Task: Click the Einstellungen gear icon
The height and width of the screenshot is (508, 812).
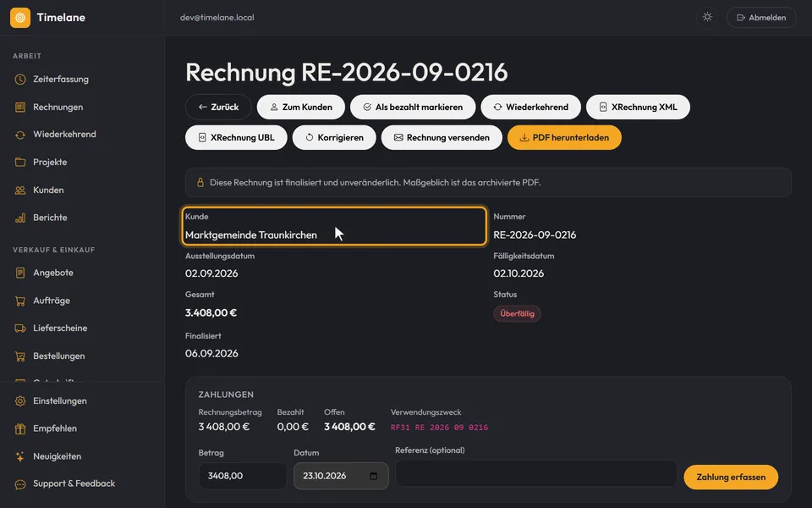Action: coord(20,401)
